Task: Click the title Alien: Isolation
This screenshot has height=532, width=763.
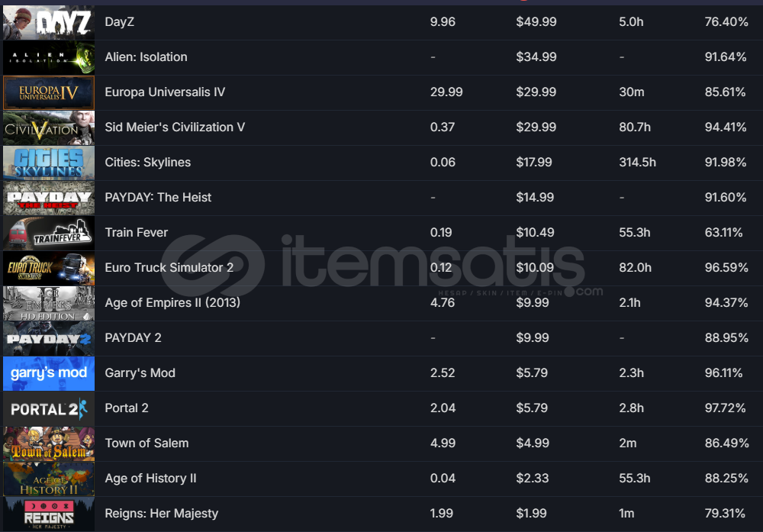Action: (x=146, y=57)
